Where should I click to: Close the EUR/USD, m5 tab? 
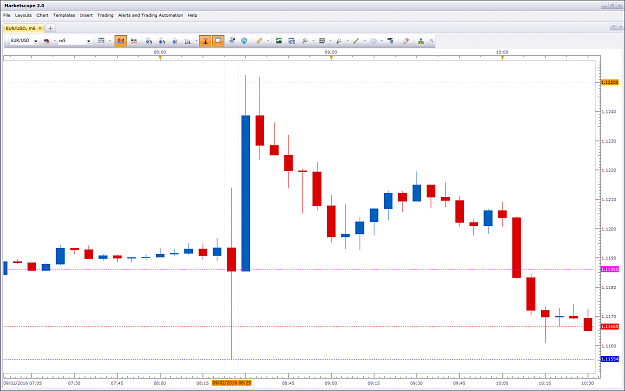pyautogui.click(x=40, y=28)
